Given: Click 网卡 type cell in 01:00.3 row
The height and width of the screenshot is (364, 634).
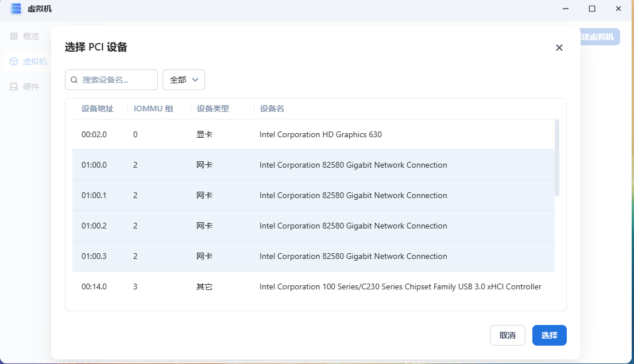Looking at the screenshot, I should click(x=204, y=256).
